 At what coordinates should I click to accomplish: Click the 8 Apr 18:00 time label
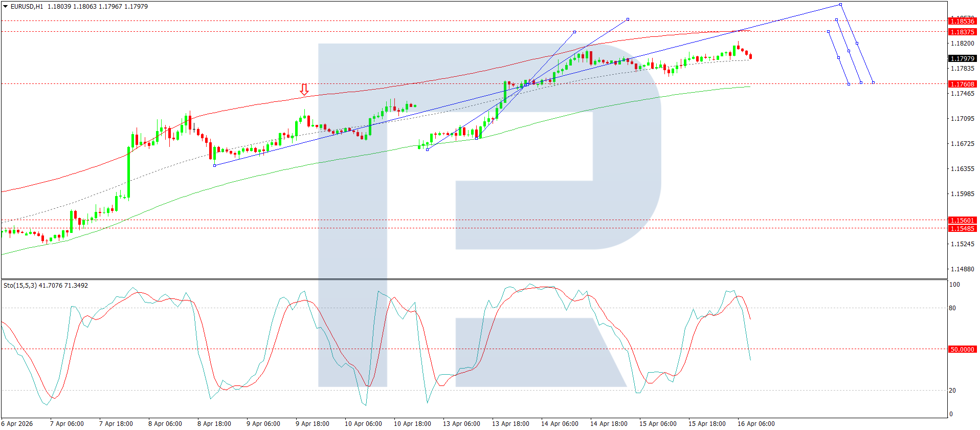tap(214, 424)
